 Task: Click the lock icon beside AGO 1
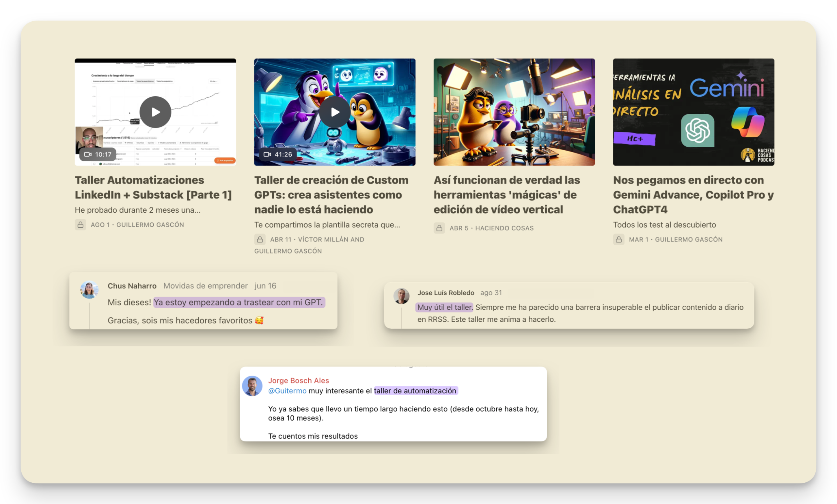coord(80,225)
